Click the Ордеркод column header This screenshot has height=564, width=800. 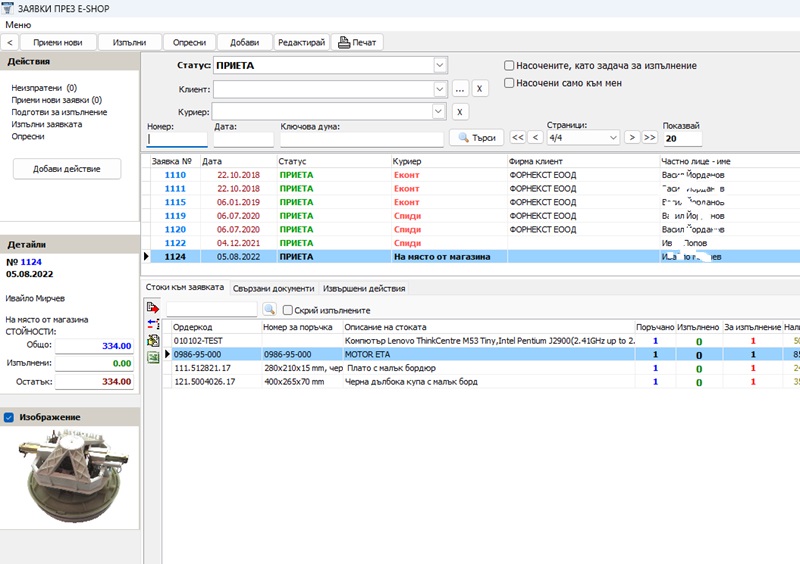pyautogui.click(x=216, y=327)
